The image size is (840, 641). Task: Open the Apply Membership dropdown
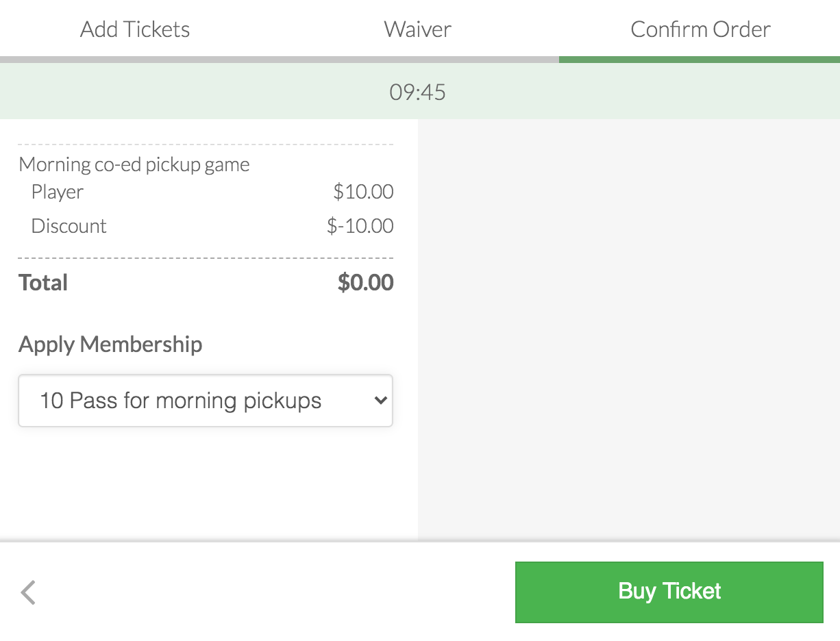[x=205, y=401]
